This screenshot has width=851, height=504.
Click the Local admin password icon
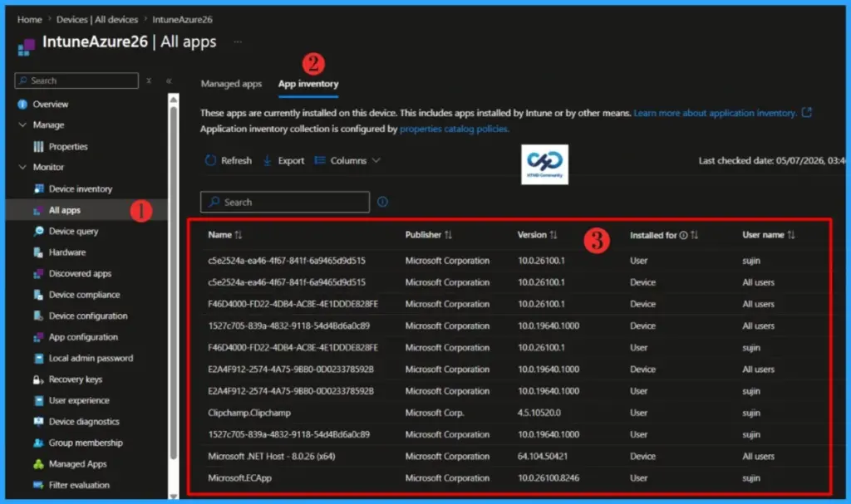(38, 358)
